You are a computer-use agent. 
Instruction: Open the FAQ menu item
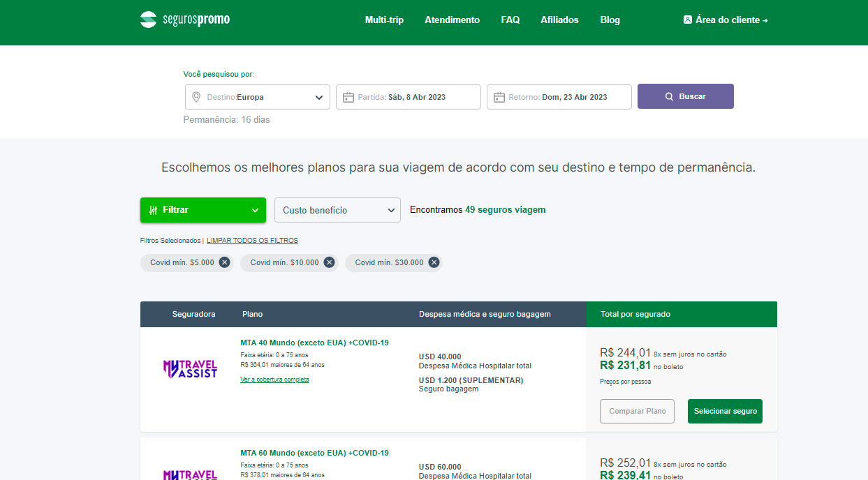click(x=510, y=20)
